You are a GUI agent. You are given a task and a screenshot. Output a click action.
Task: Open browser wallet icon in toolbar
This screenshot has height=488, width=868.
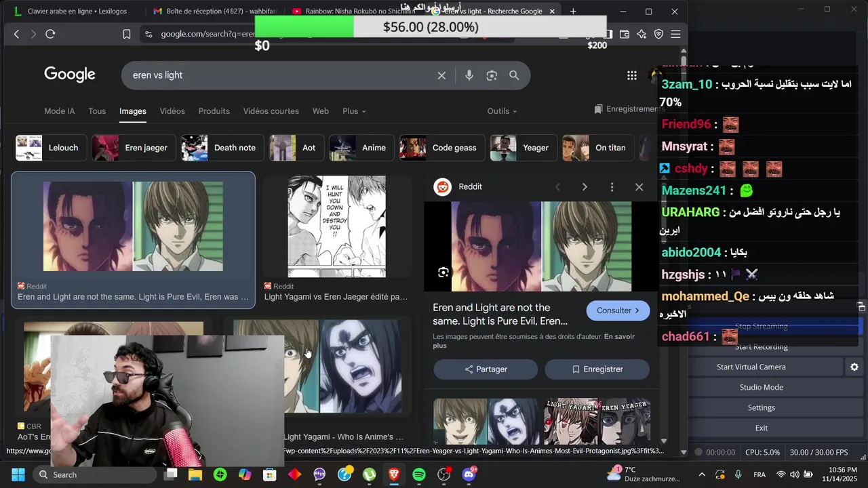click(625, 34)
